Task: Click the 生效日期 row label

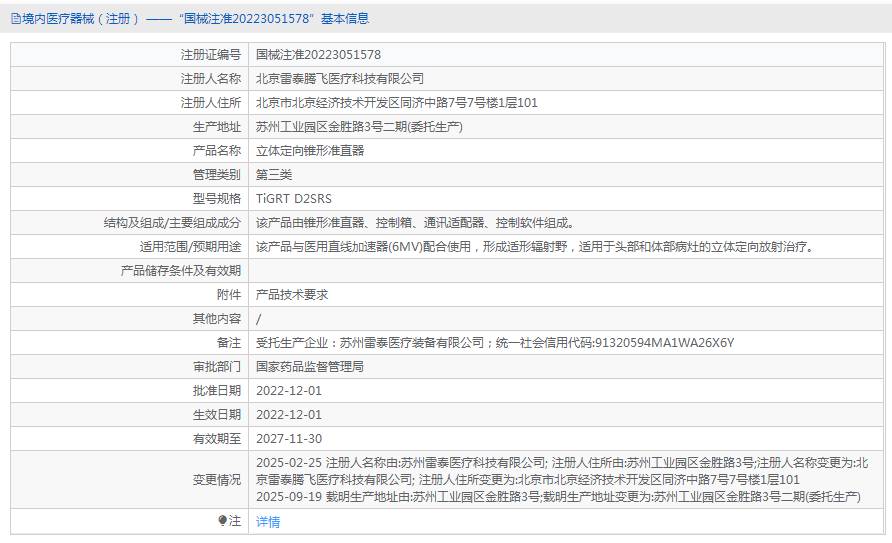Action: click(x=217, y=414)
